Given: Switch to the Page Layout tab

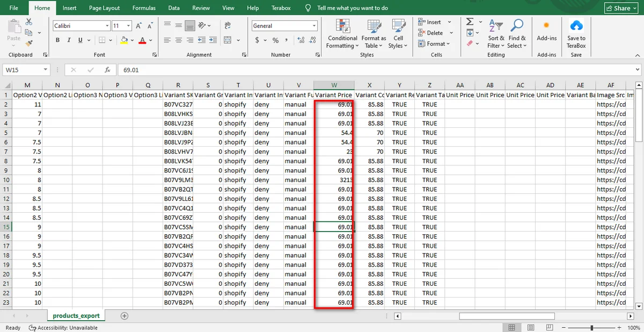Looking at the screenshot, I should (x=105, y=8).
